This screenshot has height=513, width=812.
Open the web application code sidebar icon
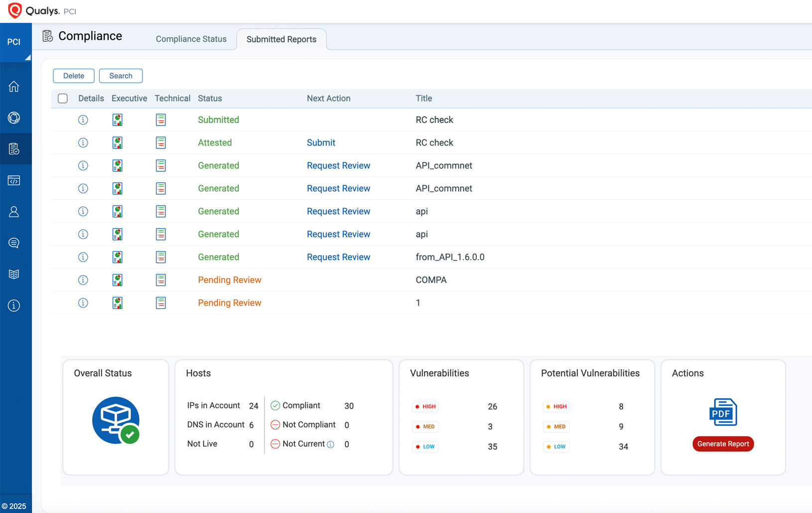click(14, 180)
